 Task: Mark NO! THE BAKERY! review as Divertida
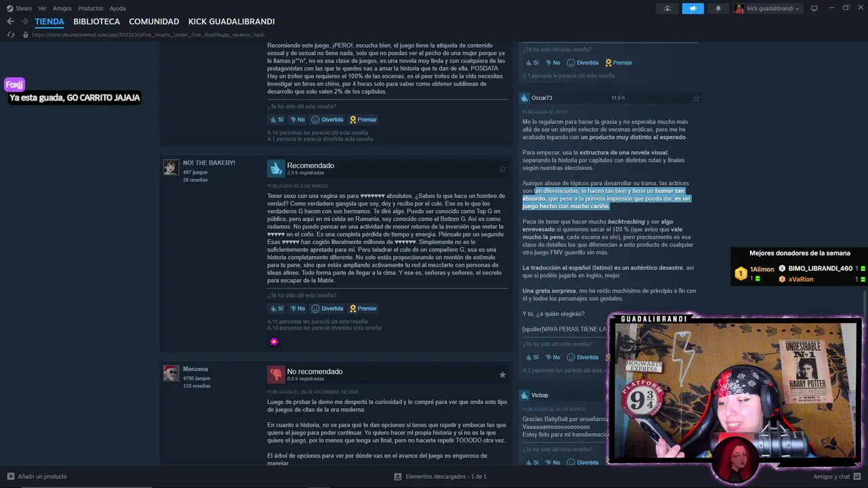click(x=328, y=308)
